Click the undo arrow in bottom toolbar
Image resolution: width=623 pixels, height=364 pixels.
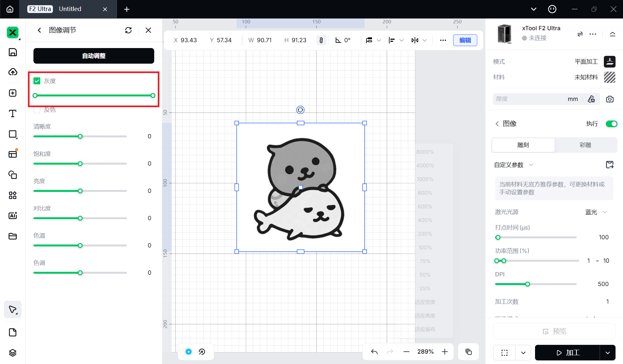[374, 352]
